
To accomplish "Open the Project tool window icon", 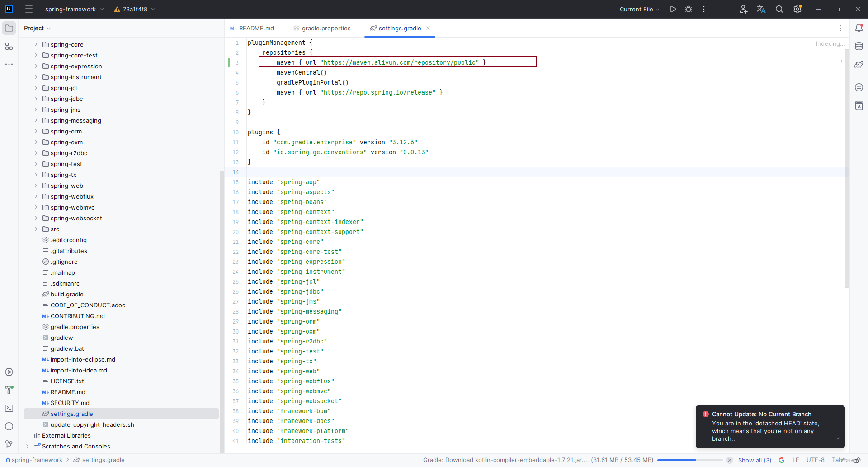I will point(9,28).
